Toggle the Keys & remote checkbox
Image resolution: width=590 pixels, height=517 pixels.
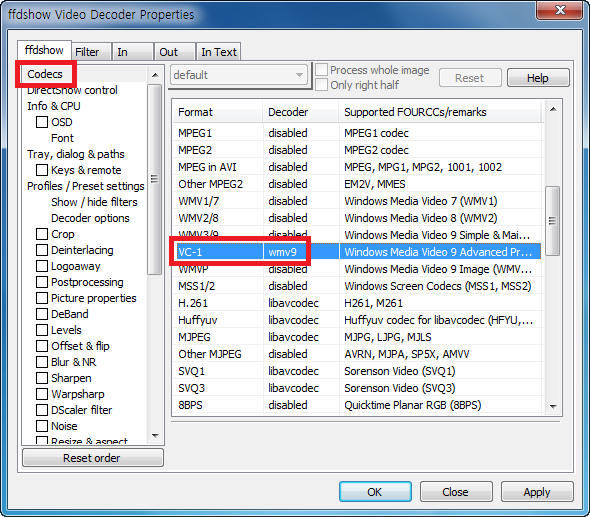(42, 170)
